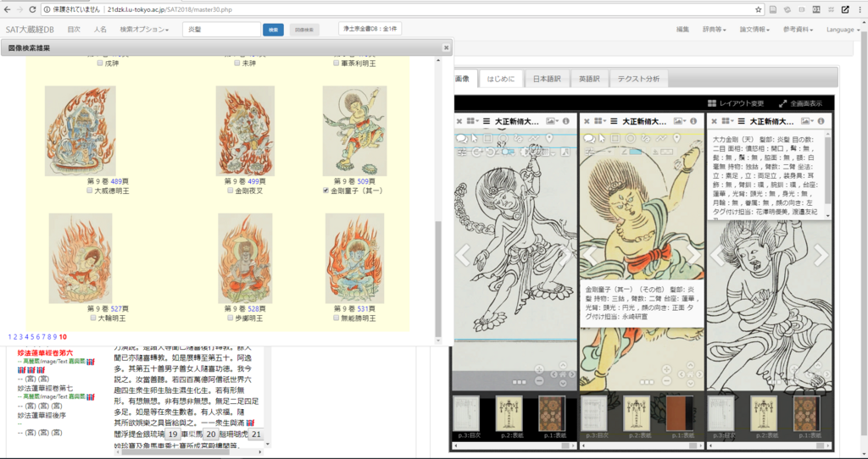
Task: Open layout grid dropdown in left viewer header
Action: [473, 121]
